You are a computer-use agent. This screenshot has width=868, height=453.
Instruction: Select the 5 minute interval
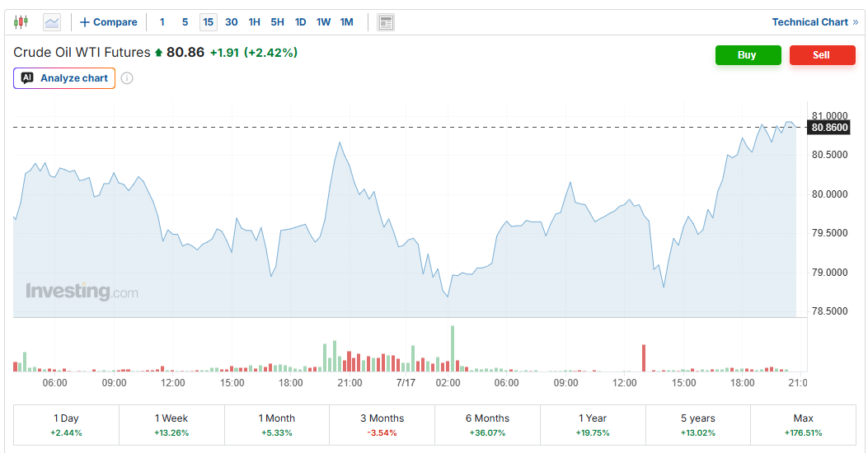185,22
